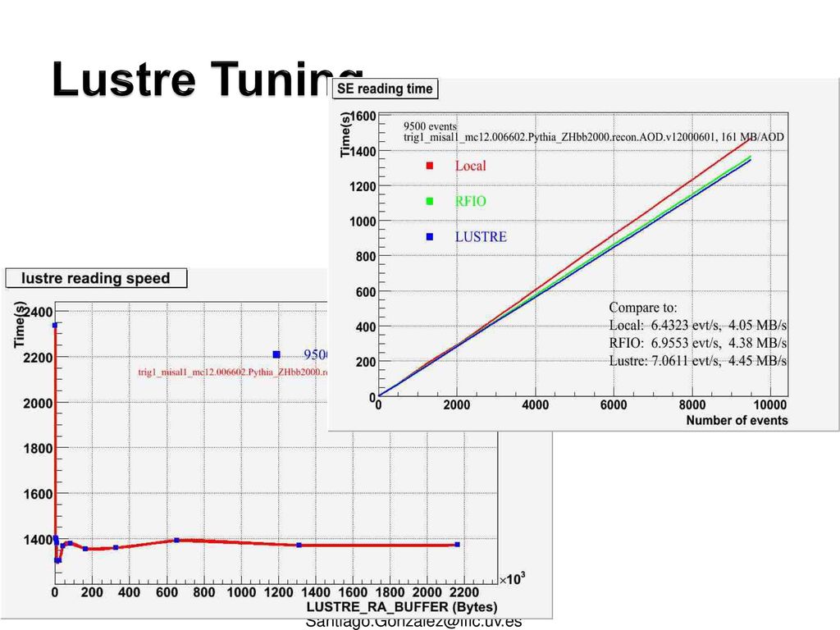Click the last data point near 2160 buffer
The width and height of the screenshot is (840, 630).
(457, 545)
